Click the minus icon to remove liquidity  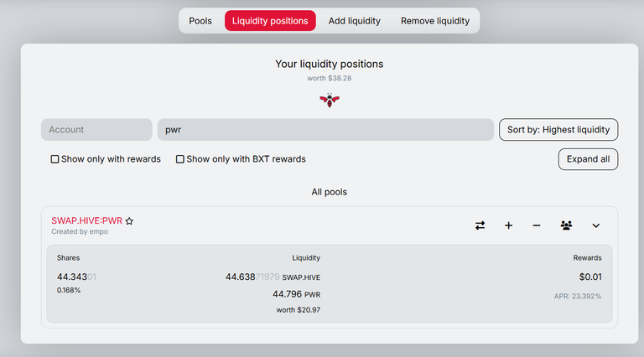pos(537,225)
